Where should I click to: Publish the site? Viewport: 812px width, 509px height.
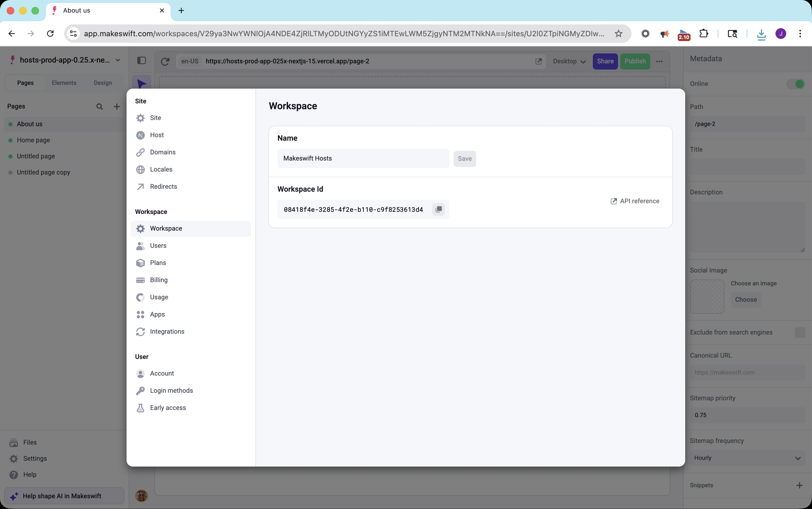point(635,61)
